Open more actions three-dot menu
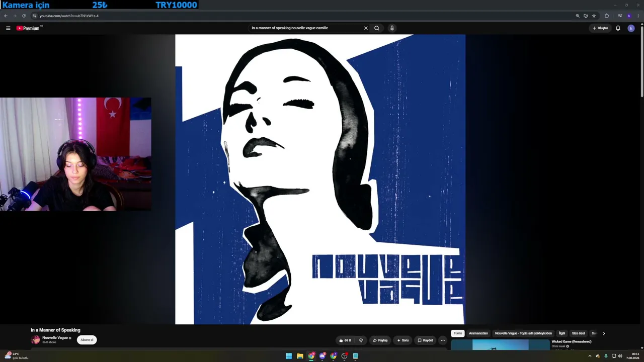644x362 pixels. [443, 340]
